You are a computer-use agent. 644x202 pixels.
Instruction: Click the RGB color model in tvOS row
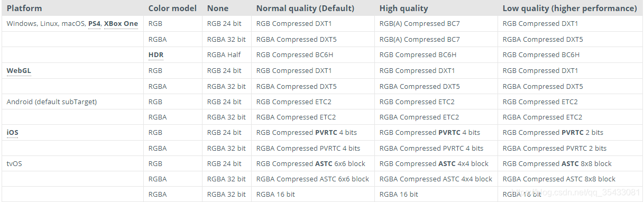155,163
